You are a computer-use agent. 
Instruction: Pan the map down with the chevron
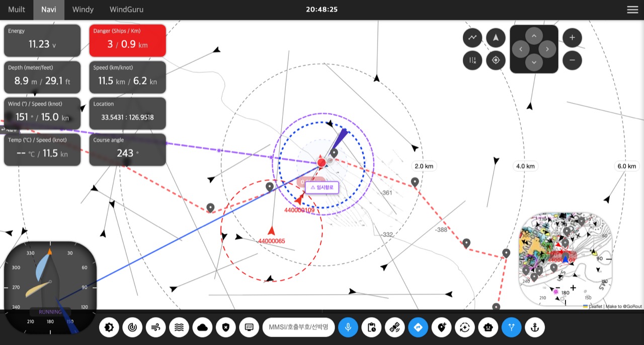534,62
